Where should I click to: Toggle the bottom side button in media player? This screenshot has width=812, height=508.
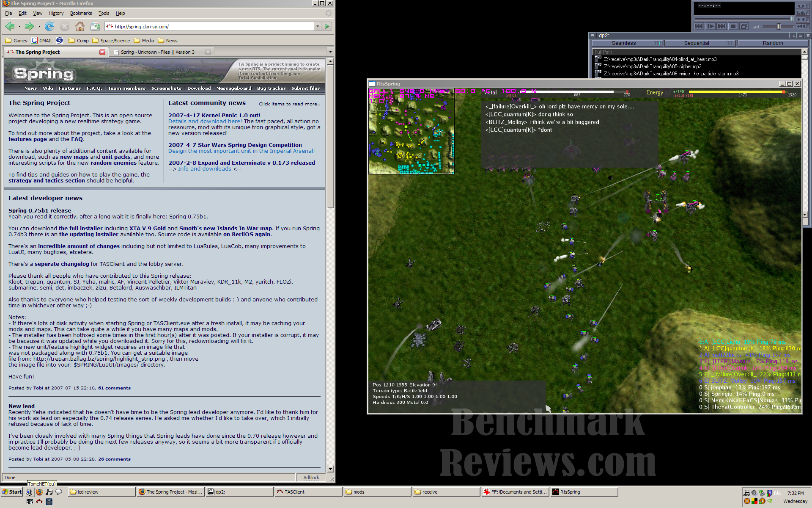[x=801, y=26]
